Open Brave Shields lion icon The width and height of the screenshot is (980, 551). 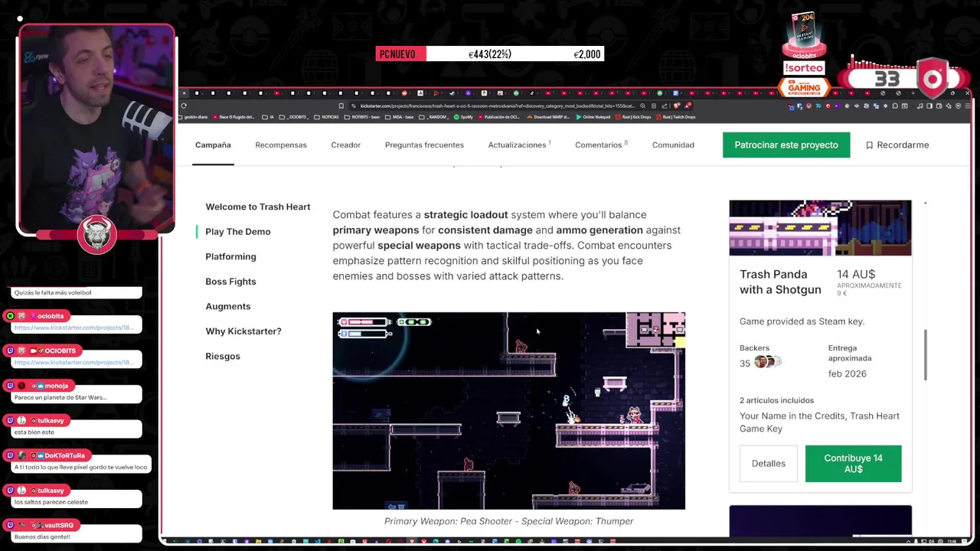(677, 106)
